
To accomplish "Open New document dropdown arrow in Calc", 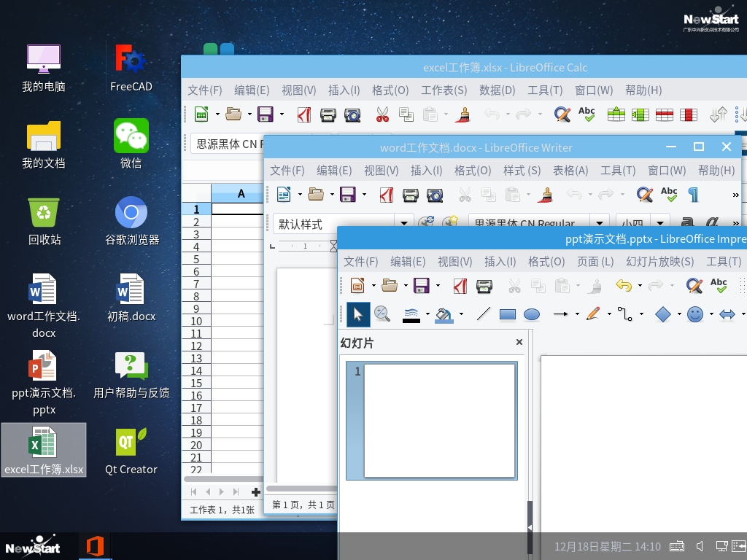I will click(217, 114).
